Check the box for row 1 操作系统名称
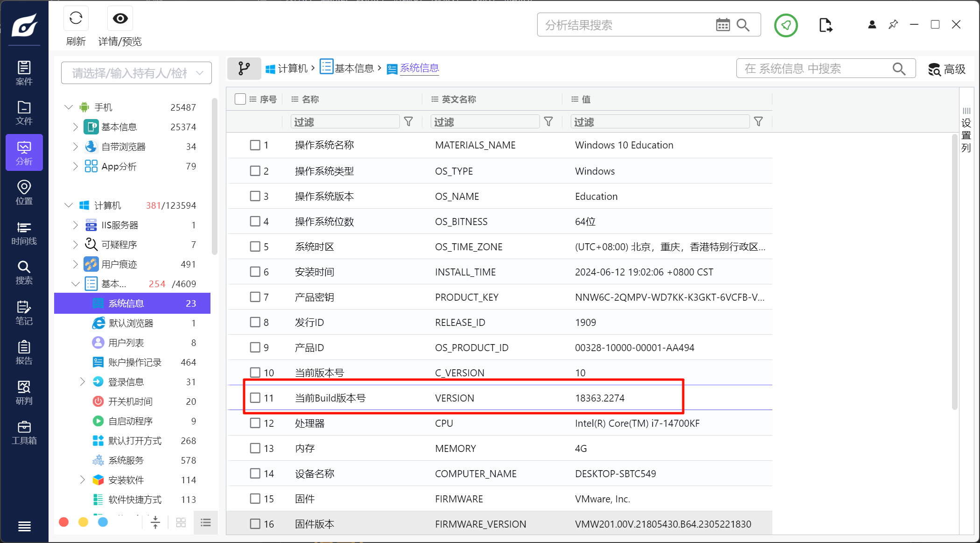 (255, 145)
